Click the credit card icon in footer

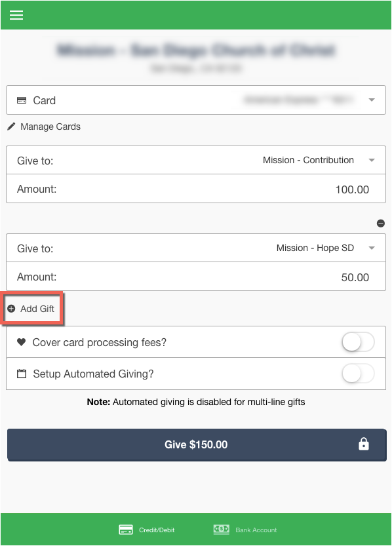pyautogui.click(x=126, y=530)
